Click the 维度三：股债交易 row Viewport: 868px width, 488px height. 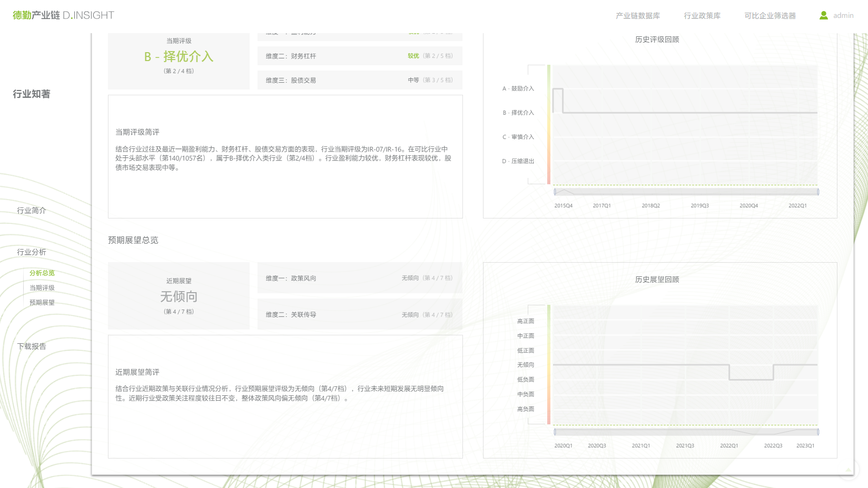pos(360,80)
